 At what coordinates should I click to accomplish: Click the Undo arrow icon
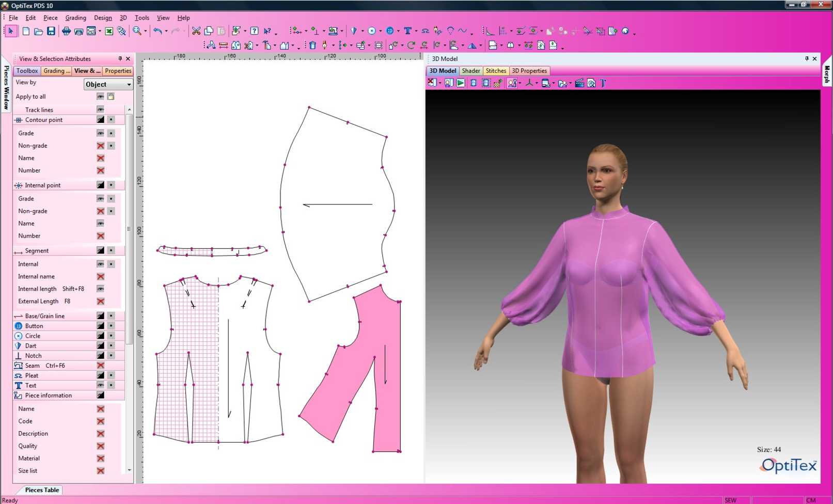click(158, 31)
